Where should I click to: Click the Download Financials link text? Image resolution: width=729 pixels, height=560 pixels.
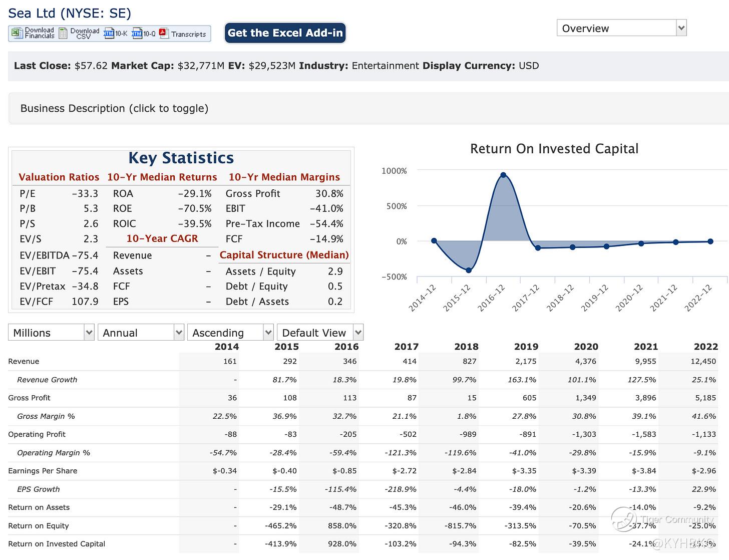coord(40,33)
